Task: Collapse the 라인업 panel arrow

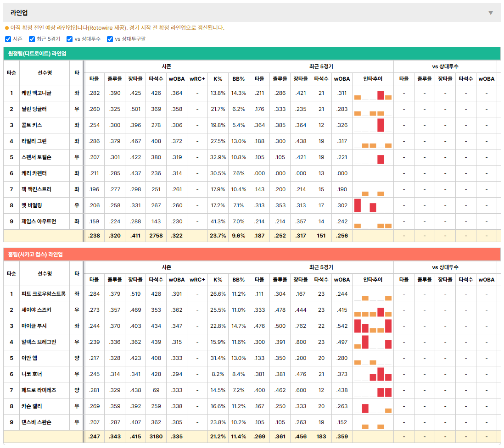Action: tap(491, 13)
